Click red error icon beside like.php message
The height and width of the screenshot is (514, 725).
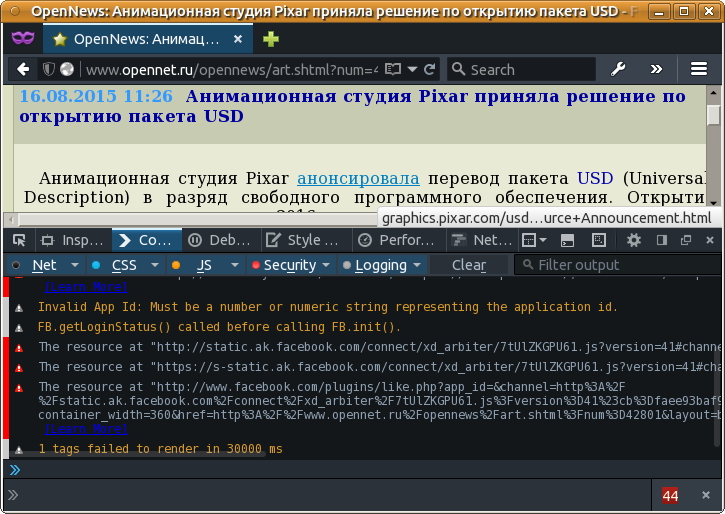[x=19, y=388]
